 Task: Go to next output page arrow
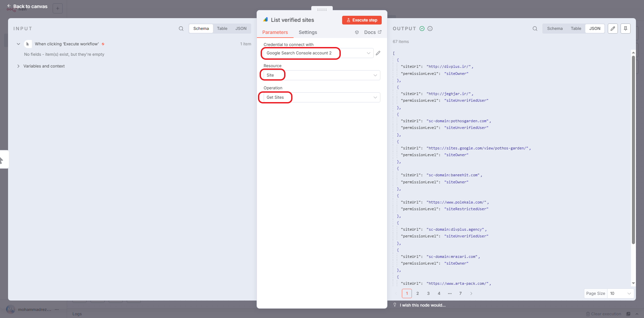pyautogui.click(x=471, y=293)
